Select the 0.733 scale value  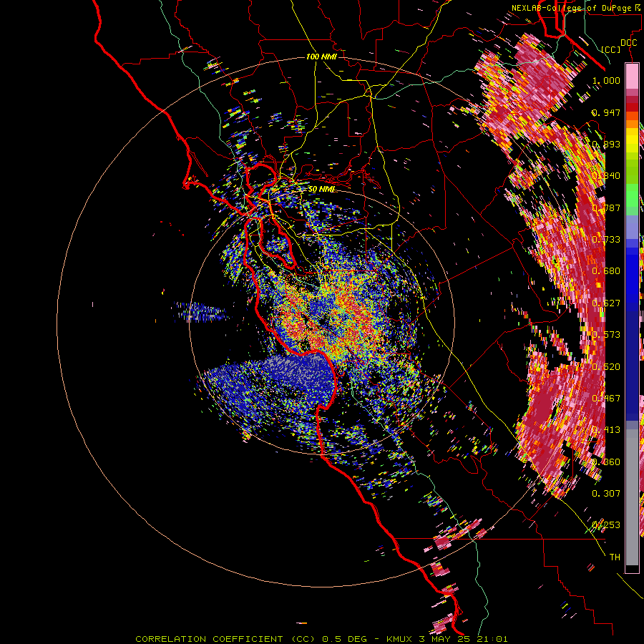click(x=606, y=240)
